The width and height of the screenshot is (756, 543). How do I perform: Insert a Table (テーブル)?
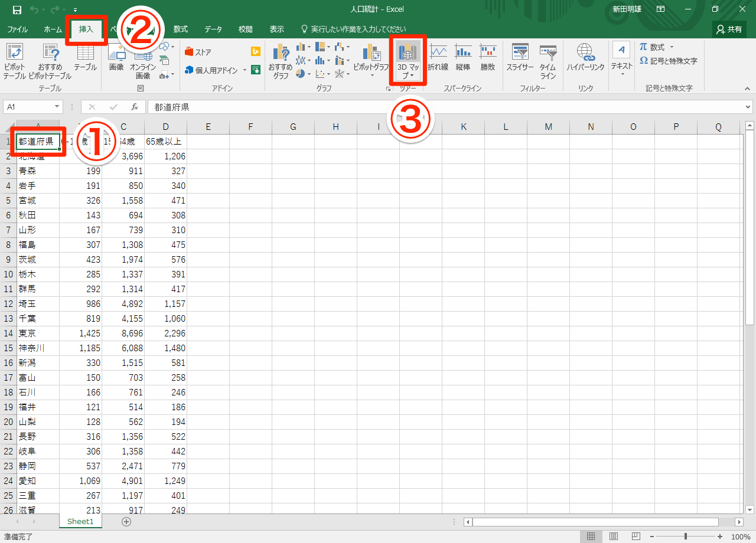point(86,58)
